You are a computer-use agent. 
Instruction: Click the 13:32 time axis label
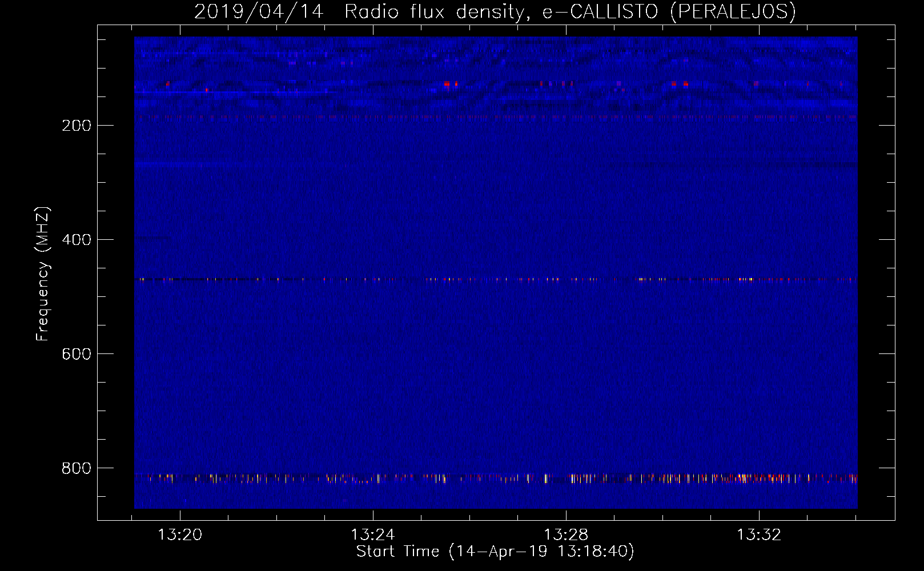[x=759, y=535]
